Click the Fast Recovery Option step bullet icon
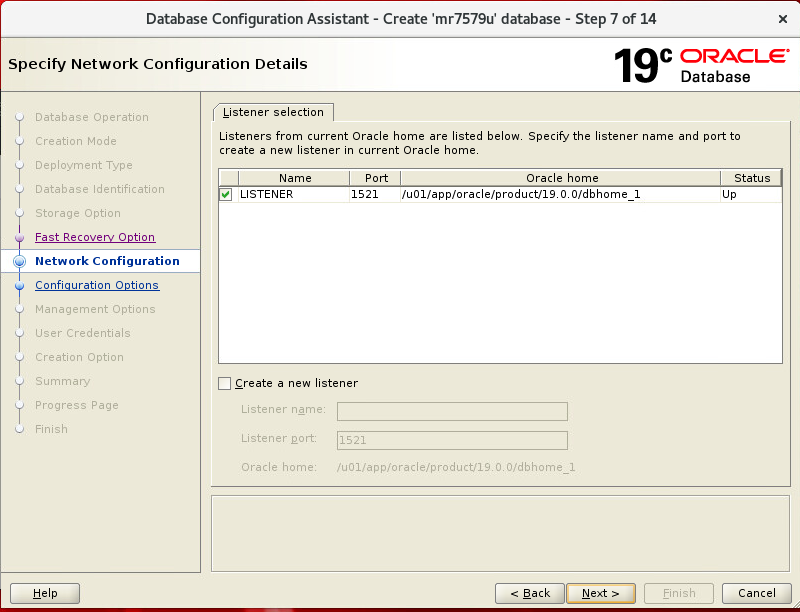800x612 pixels. (19, 238)
